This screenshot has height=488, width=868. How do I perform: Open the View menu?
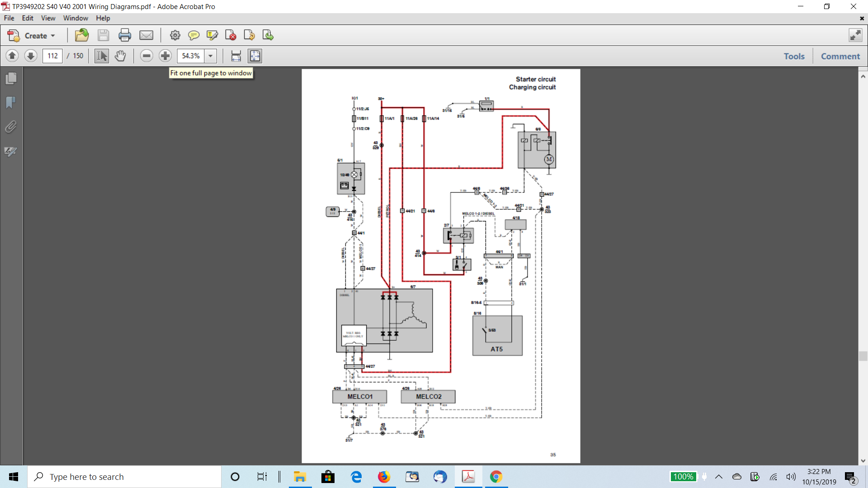pyautogui.click(x=48, y=18)
